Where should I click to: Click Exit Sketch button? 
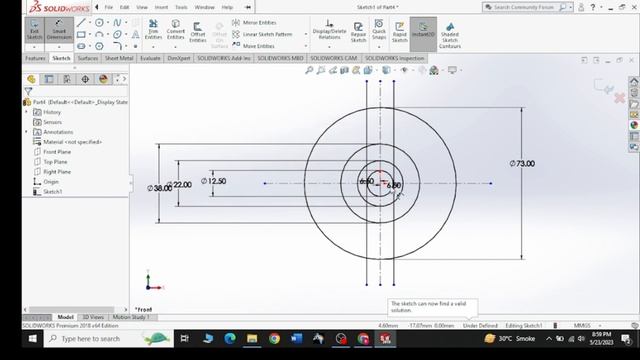34,29
